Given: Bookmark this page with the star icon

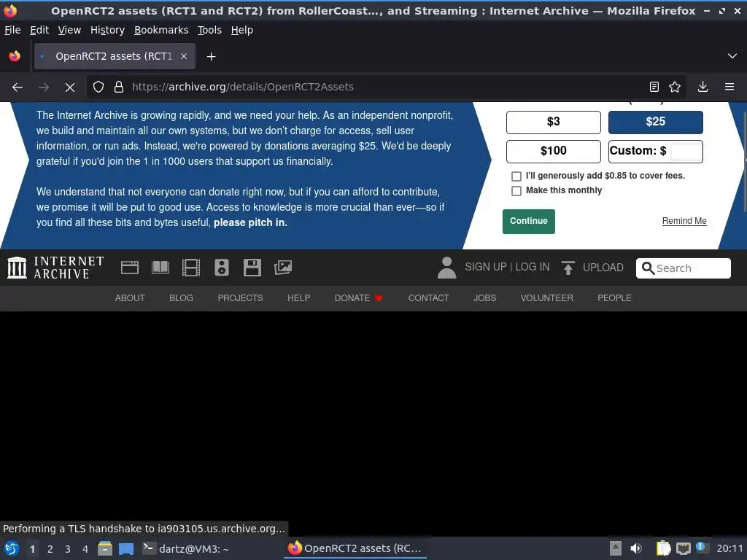Looking at the screenshot, I should (x=675, y=87).
